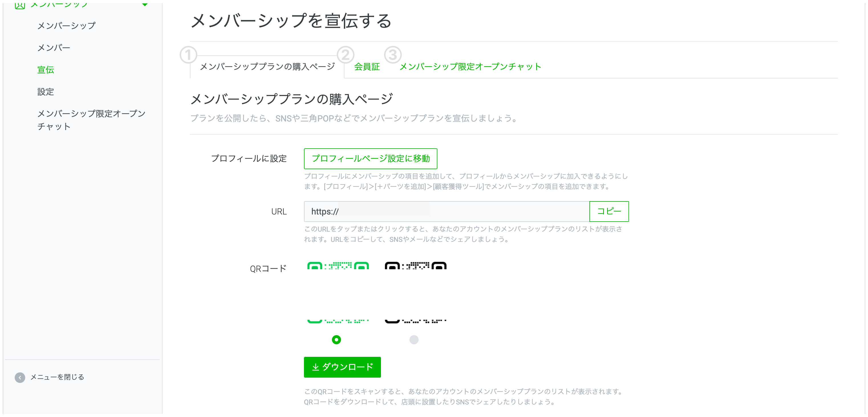Open the メンバーシッププランの購入ページ tab
The image size is (868, 417).
click(267, 67)
